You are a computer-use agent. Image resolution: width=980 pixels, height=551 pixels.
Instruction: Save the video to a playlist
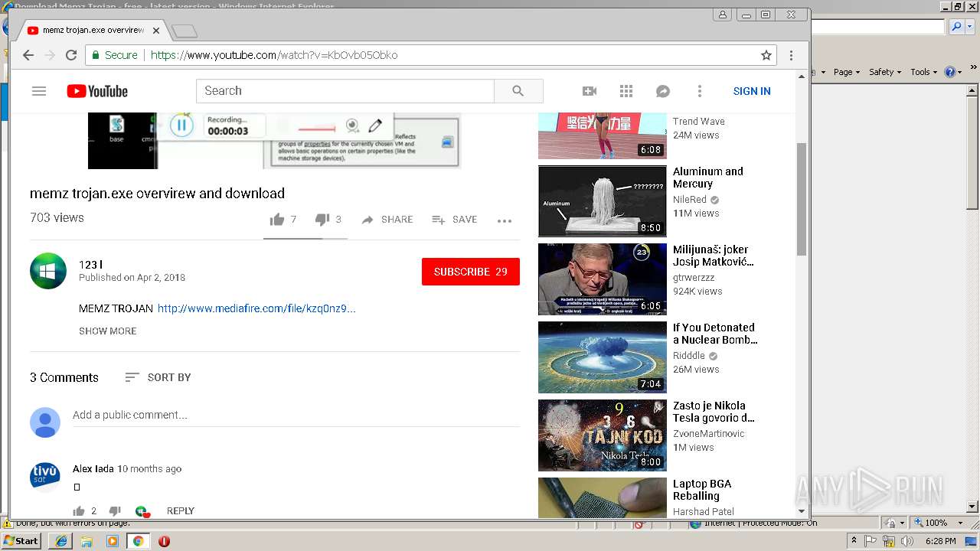(x=455, y=220)
